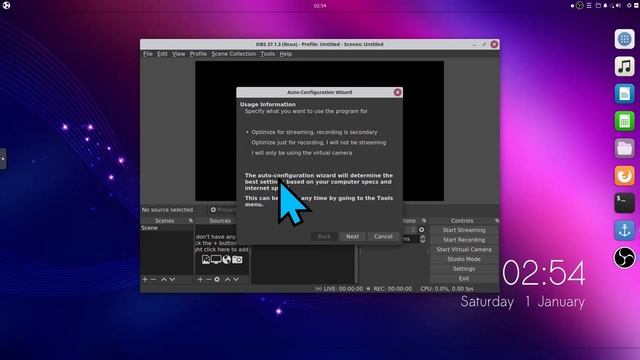The height and width of the screenshot is (360, 640).
Task: Click the No source selected label
Action: pos(167,210)
